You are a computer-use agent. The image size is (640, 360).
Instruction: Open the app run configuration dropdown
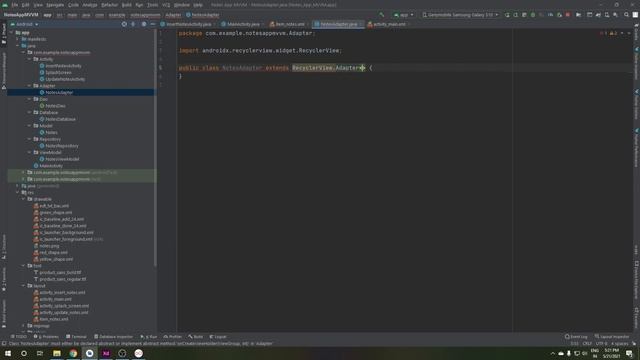(x=403, y=15)
